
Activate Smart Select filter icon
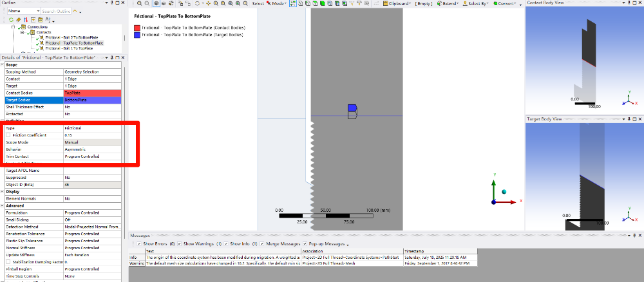[293, 3]
